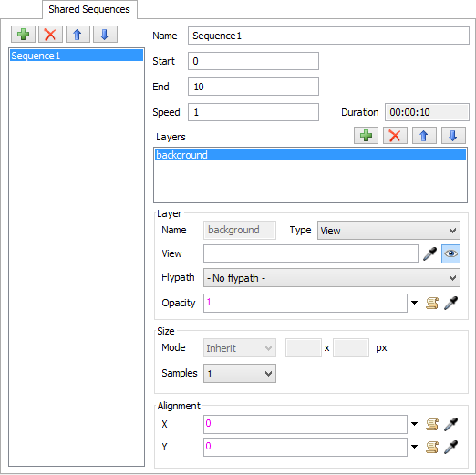The image size is (476, 475).
Task: Remove the selected layer with the red X
Action: click(395, 136)
